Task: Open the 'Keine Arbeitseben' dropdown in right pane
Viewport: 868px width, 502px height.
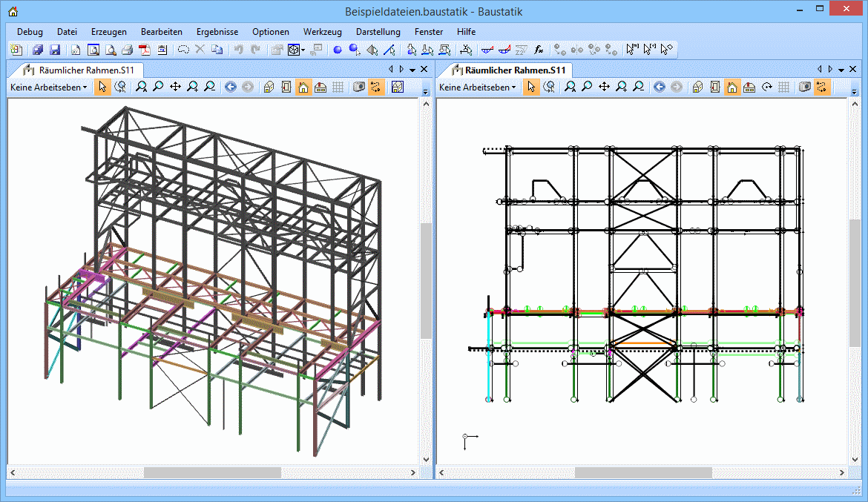Action: (478, 87)
